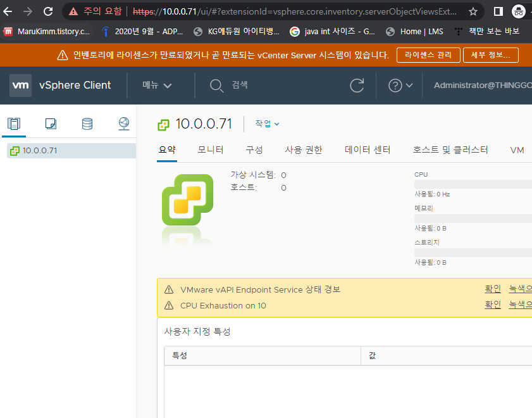532x418 pixels.
Task: Switch to the VM tab
Action: (517, 150)
